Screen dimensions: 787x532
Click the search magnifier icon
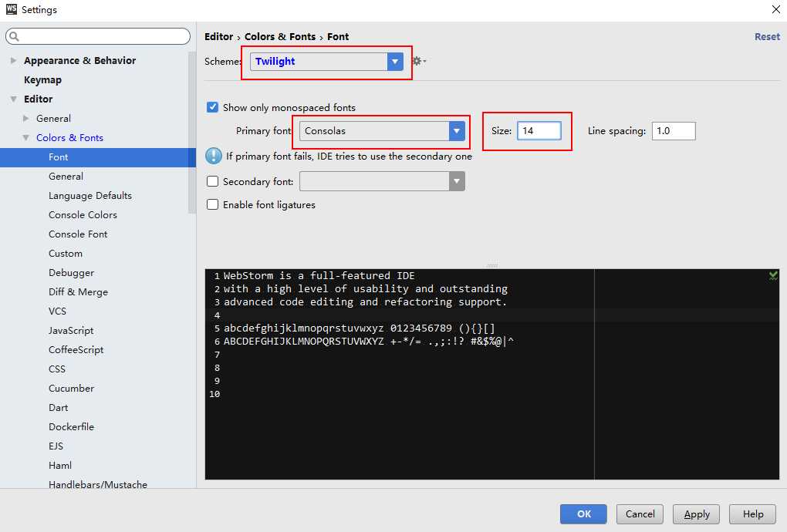pyautogui.click(x=15, y=36)
